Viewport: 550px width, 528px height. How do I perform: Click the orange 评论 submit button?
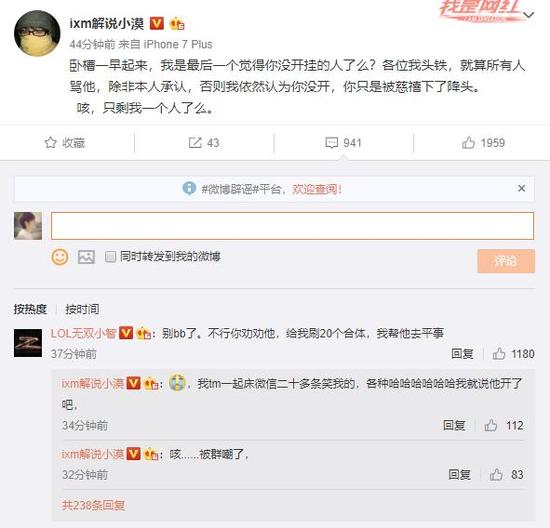pyautogui.click(x=506, y=261)
